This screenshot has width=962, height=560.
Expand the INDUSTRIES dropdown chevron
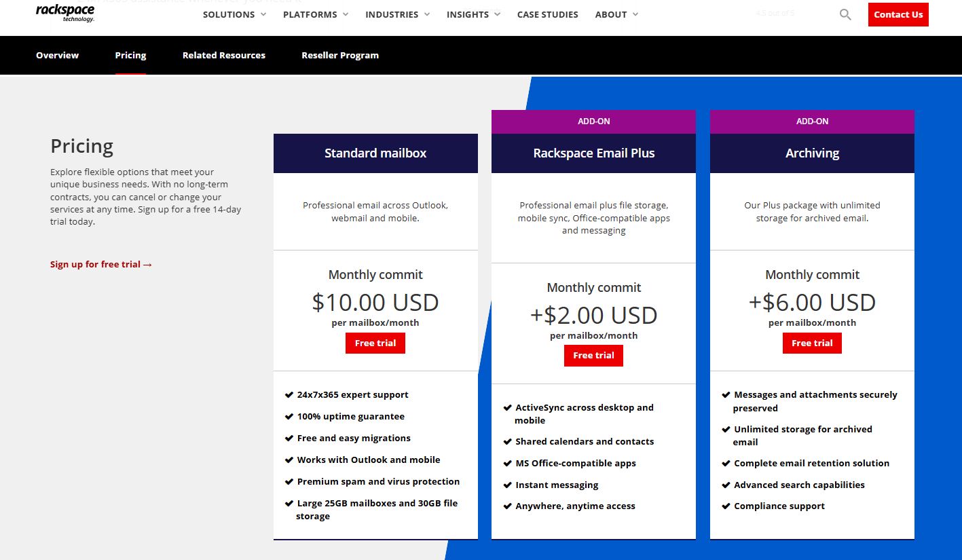(x=426, y=14)
